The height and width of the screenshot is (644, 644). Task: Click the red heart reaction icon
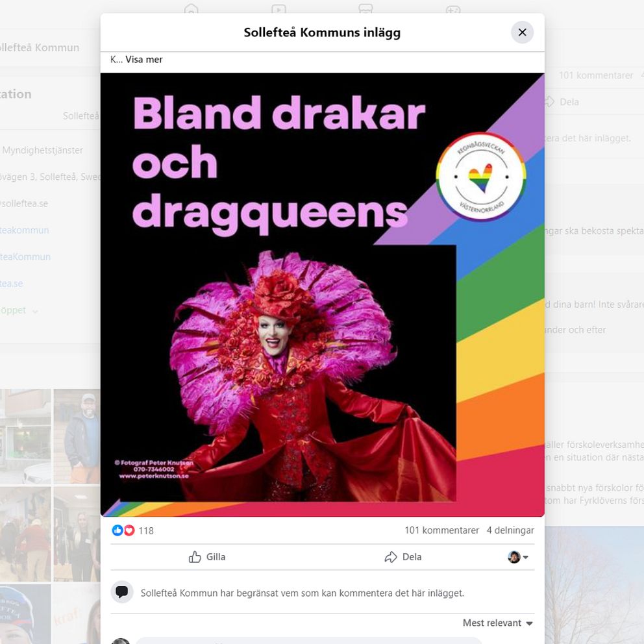click(129, 530)
